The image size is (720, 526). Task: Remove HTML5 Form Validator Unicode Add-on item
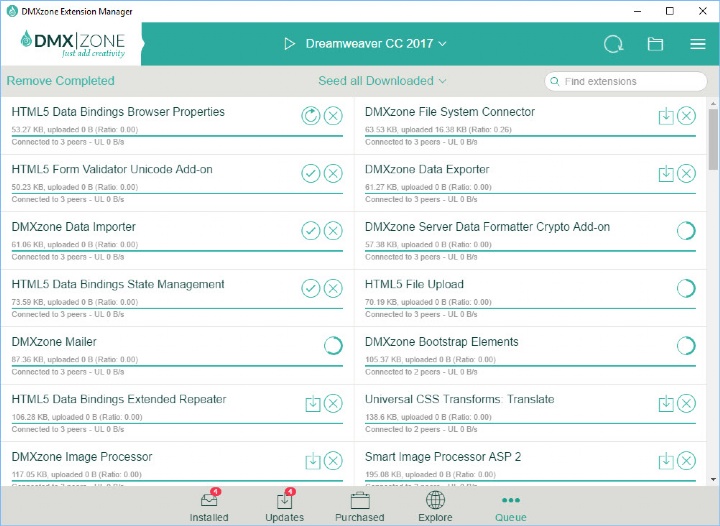(333, 173)
